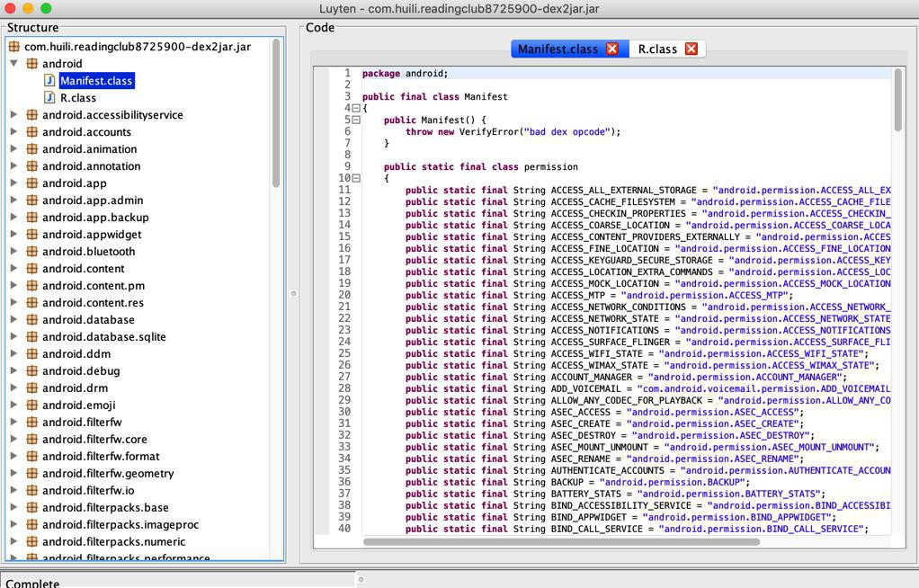
Task: Select the Manifest.class tab
Action: click(558, 49)
